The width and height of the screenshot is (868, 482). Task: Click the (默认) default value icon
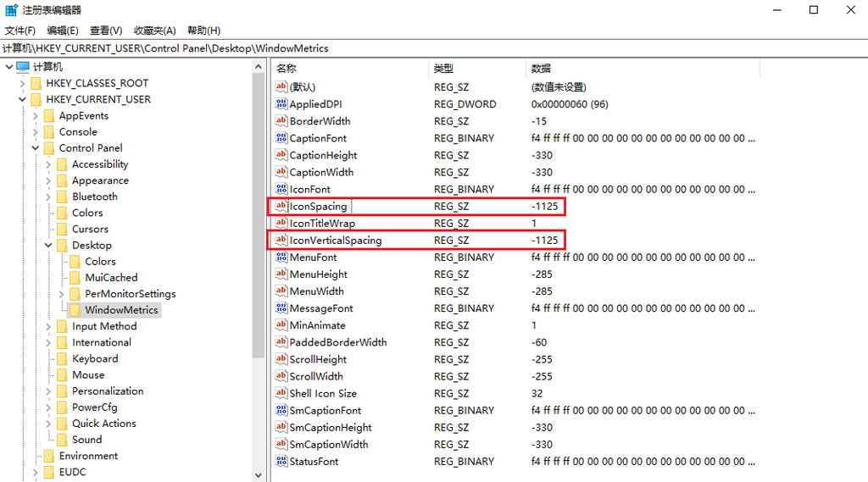(281, 87)
